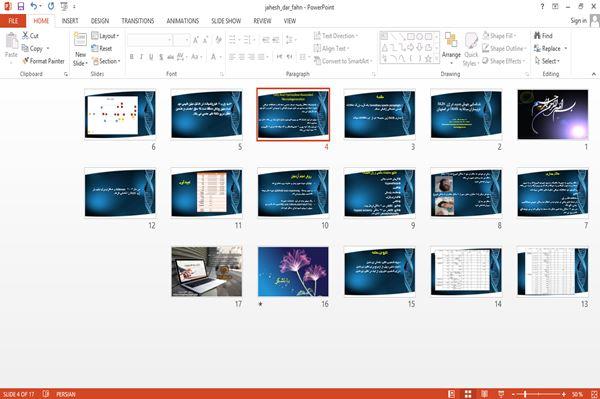Click the Save icon in quick access toolbar
This screenshot has width=600, height=399.
tap(21, 7)
